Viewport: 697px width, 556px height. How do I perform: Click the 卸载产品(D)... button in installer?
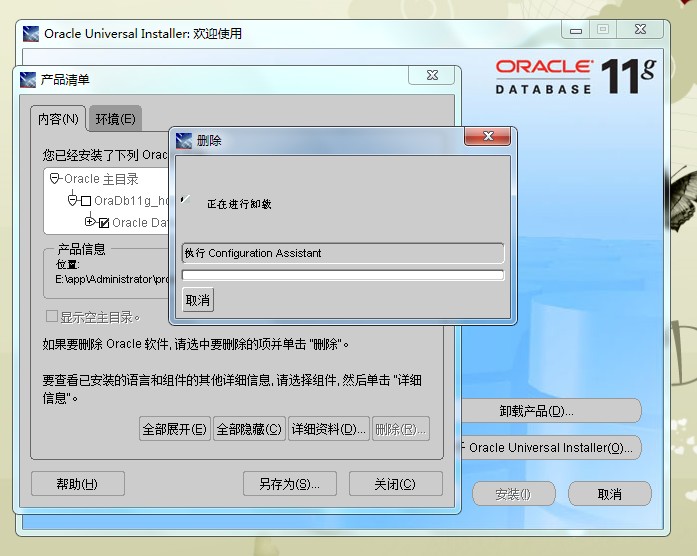pyautogui.click(x=551, y=411)
